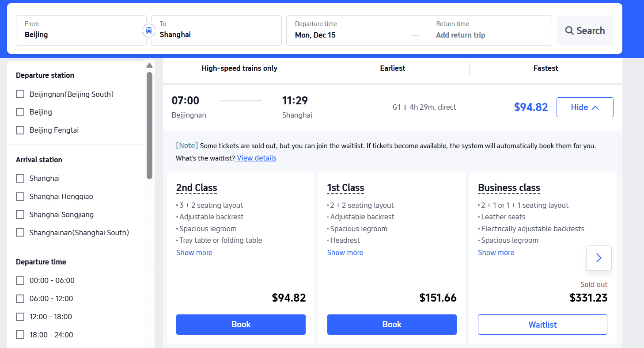Expand Show more under 1st Class
Viewport: 644px width, 348px height.
point(345,252)
